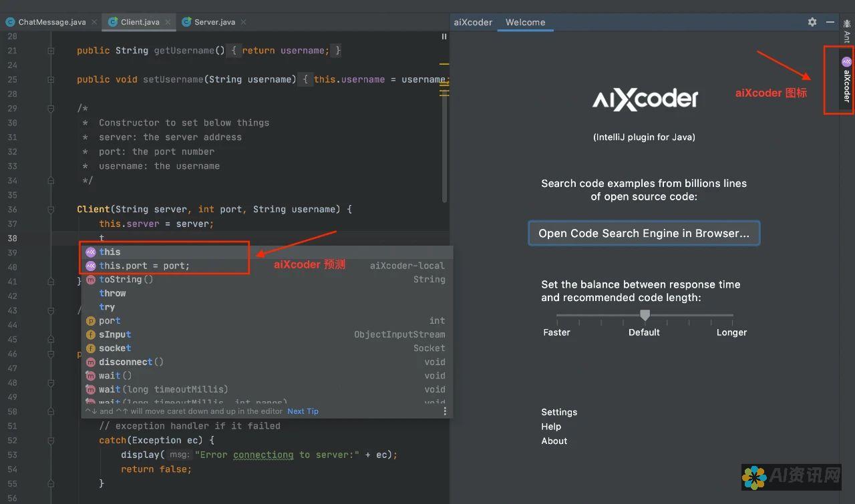Pick the "try" keyword completion
Image resolution: width=855 pixels, height=504 pixels.
pyautogui.click(x=267, y=307)
